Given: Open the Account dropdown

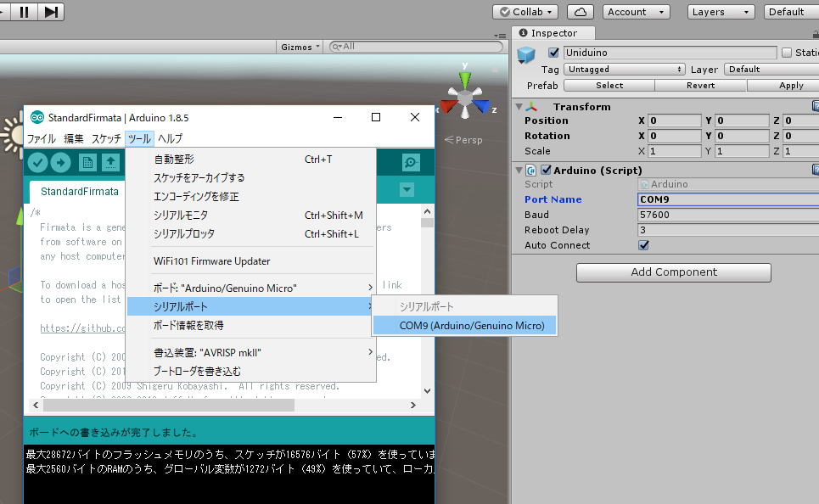Looking at the screenshot, I should [636, 12].
